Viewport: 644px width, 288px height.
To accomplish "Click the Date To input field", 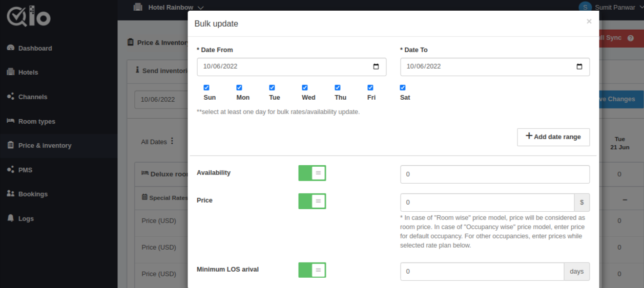I will pyautogui.click(x=495, y=67).
